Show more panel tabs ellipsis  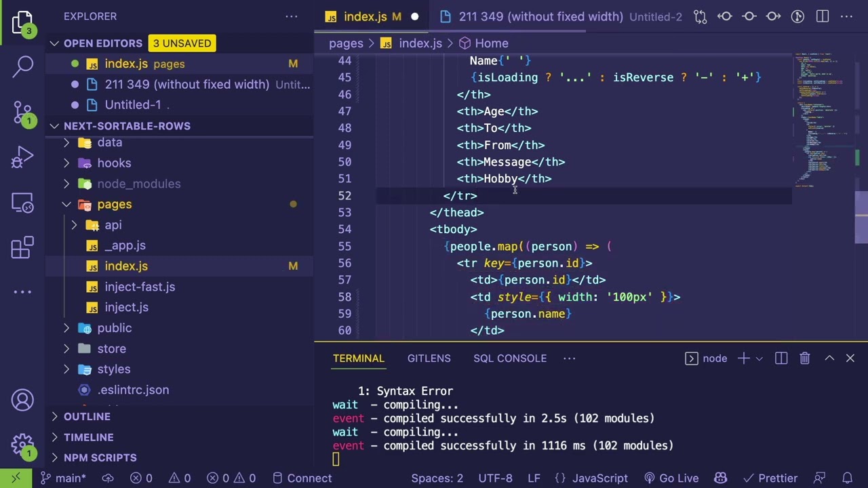pos(570,358)
